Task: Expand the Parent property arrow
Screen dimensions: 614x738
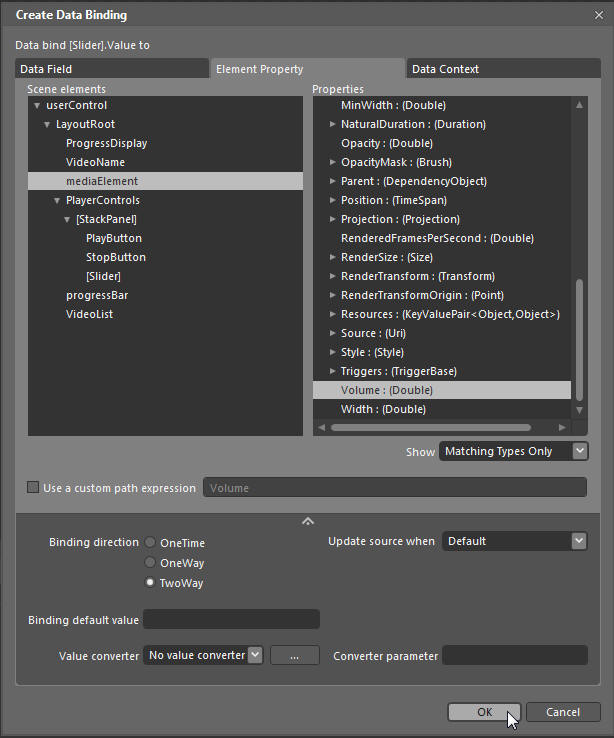Action: [333, 181]
